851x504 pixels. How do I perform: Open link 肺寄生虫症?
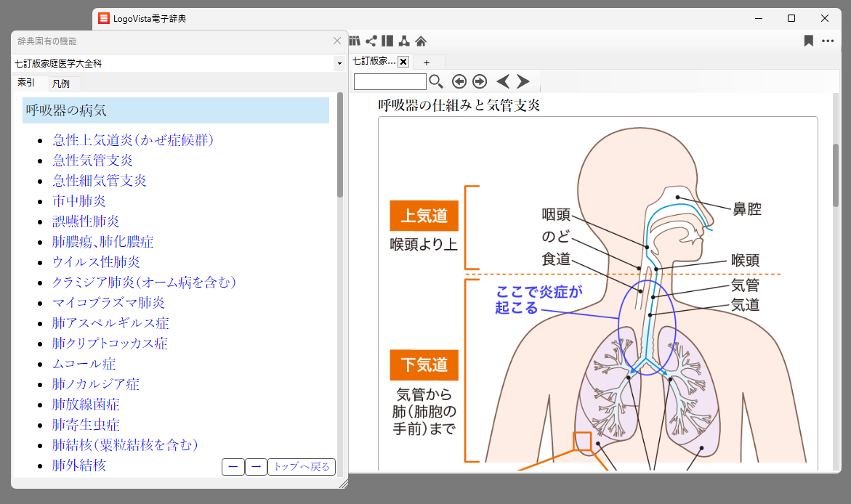coord(86,425)
